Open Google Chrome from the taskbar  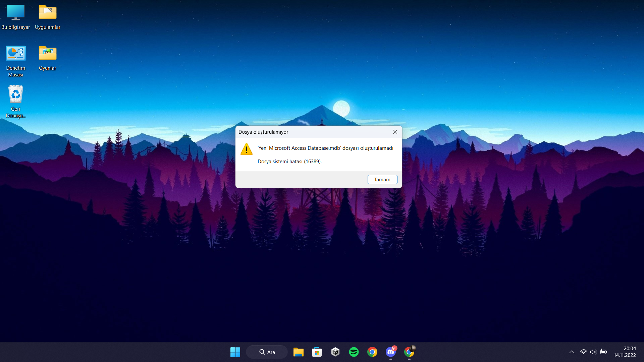pos(372,352)
